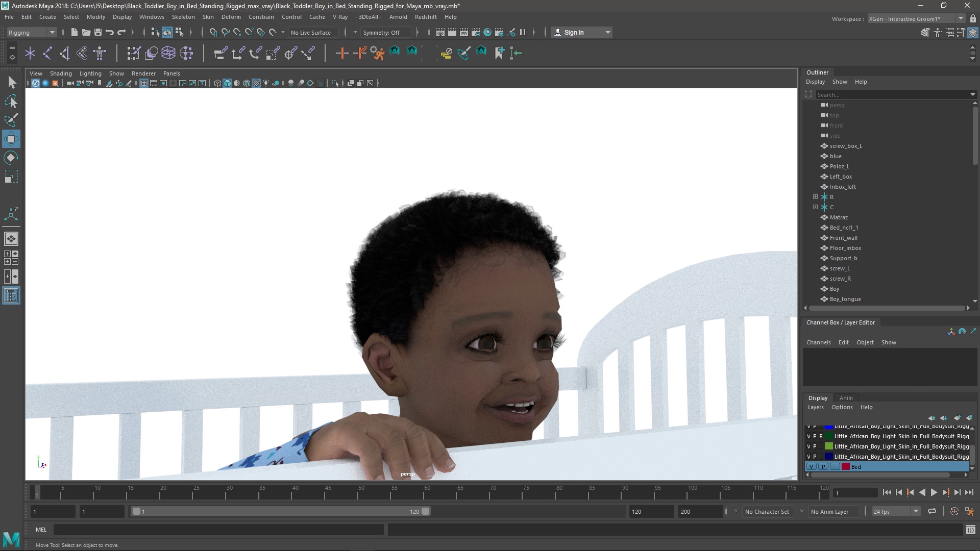The height and width of the screenshot is (551, 980).
Task: Click the Panels menu in viewport
Action: tap(170, 72)
